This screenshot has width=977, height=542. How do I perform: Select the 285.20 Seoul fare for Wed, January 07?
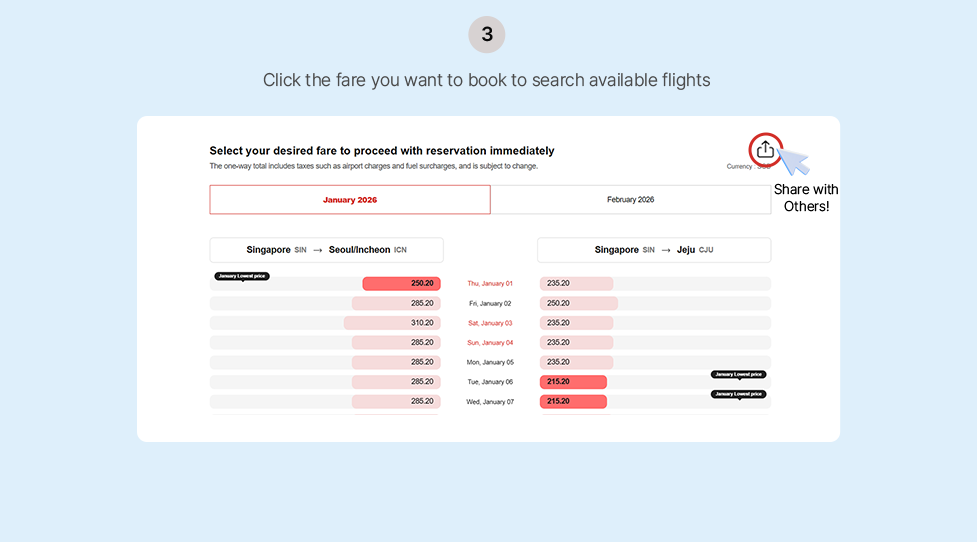pos(395,401)
